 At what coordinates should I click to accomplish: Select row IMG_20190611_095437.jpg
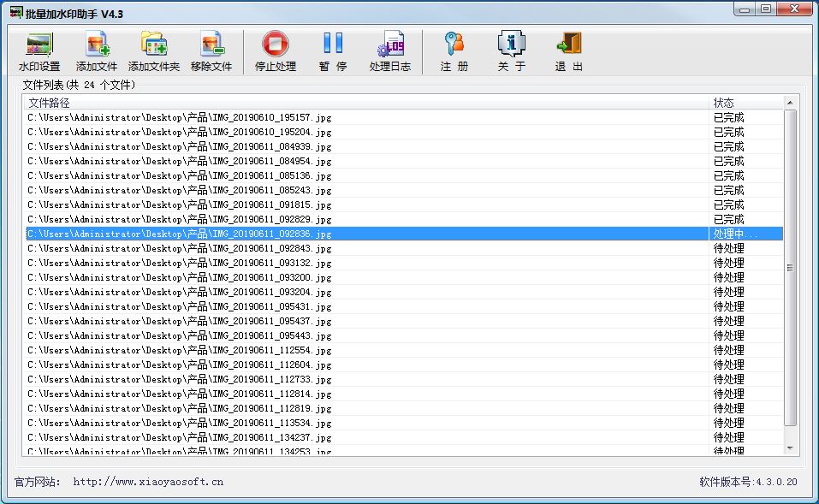[404, 321]
